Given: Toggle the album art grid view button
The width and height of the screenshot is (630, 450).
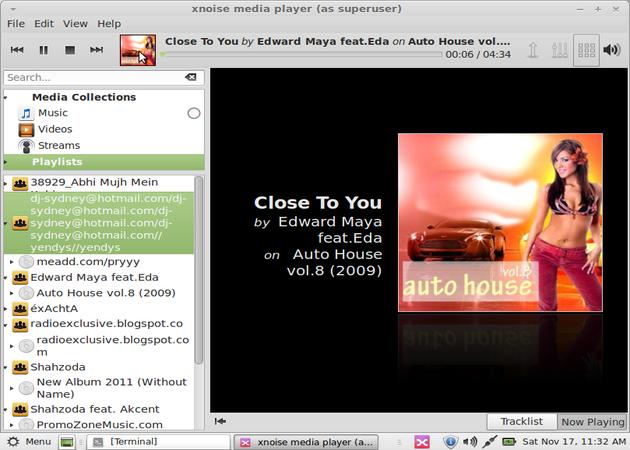Looking at the screenshot, I should pyautogui.click(x=586, y=50).
